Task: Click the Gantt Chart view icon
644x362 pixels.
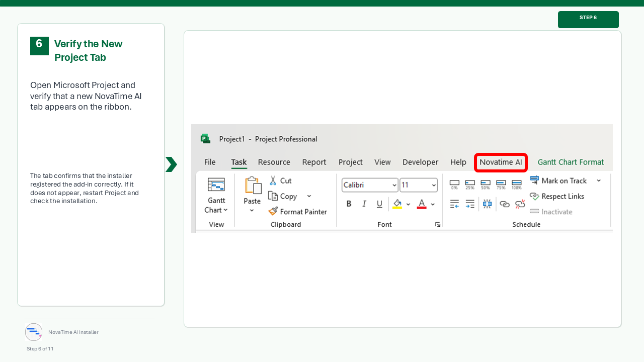Action: 216,185
